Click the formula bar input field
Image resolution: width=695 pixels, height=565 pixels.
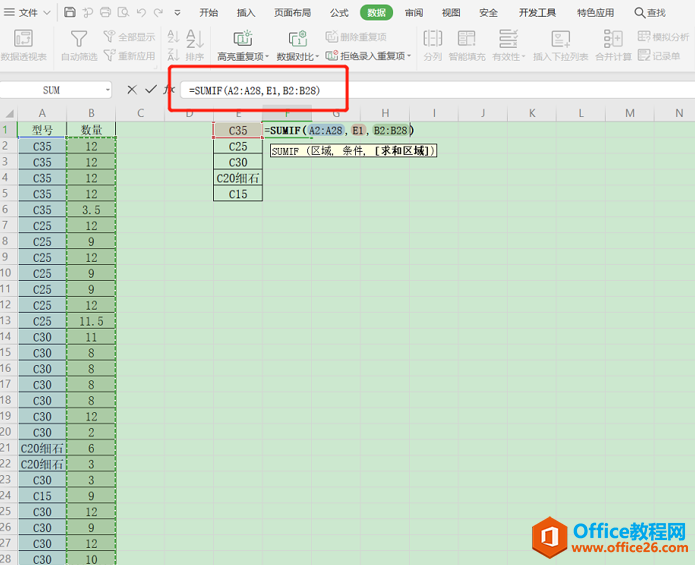(437, 90)
